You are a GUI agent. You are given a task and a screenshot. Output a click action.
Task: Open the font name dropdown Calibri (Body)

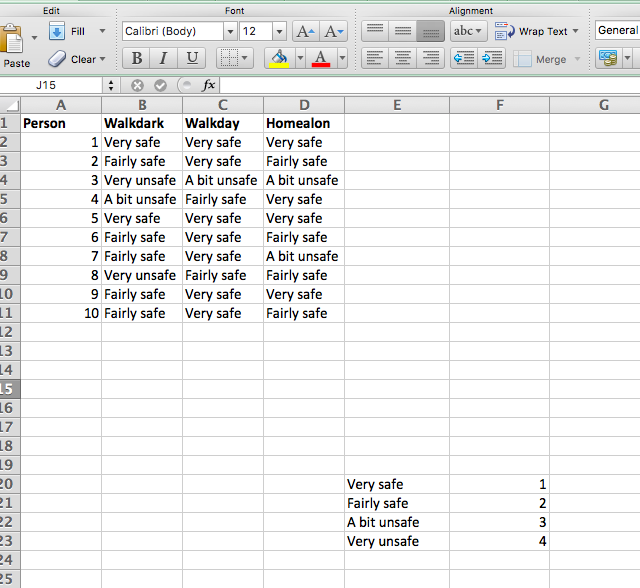229,31
